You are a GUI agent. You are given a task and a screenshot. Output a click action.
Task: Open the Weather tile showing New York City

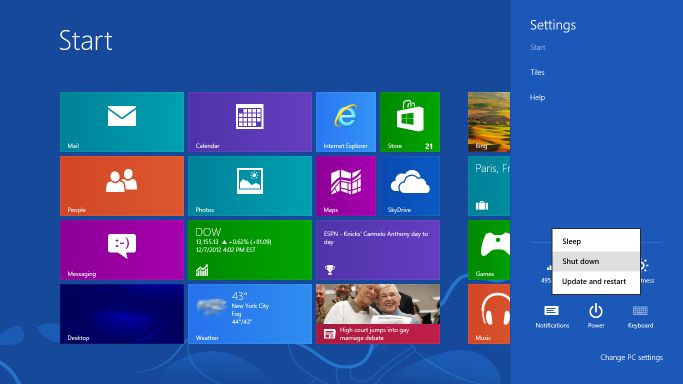(250, 314)
